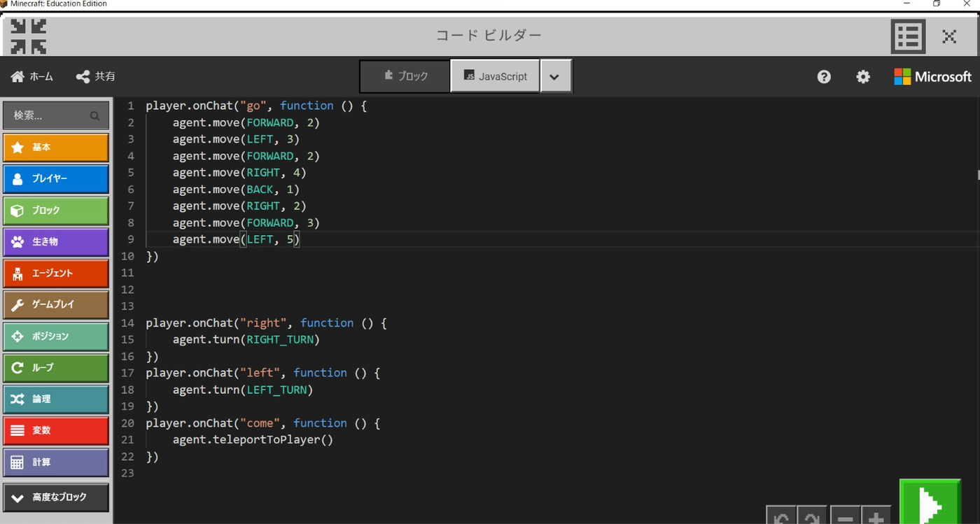Open the command list icon
The height and width of the screenshot is (524, 980).
(908, 36)
